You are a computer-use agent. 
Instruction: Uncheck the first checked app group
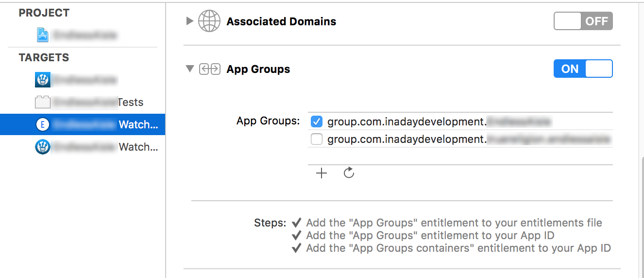(317, 121)
